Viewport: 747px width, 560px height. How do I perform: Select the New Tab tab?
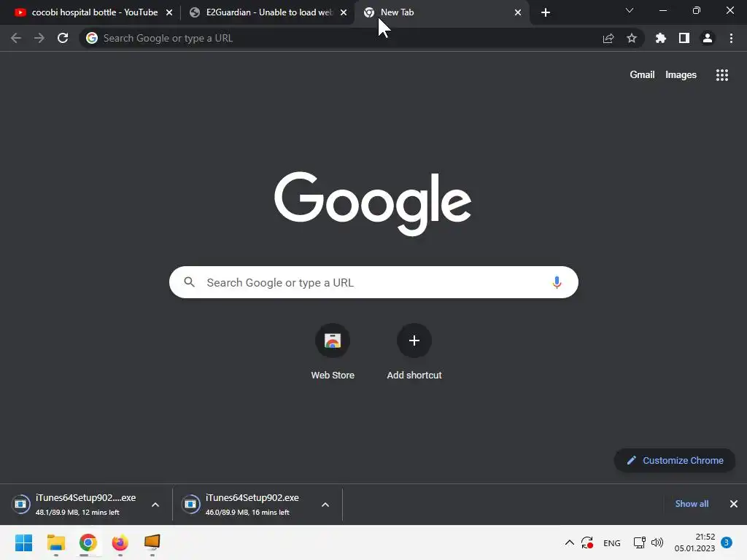point(441,12)
